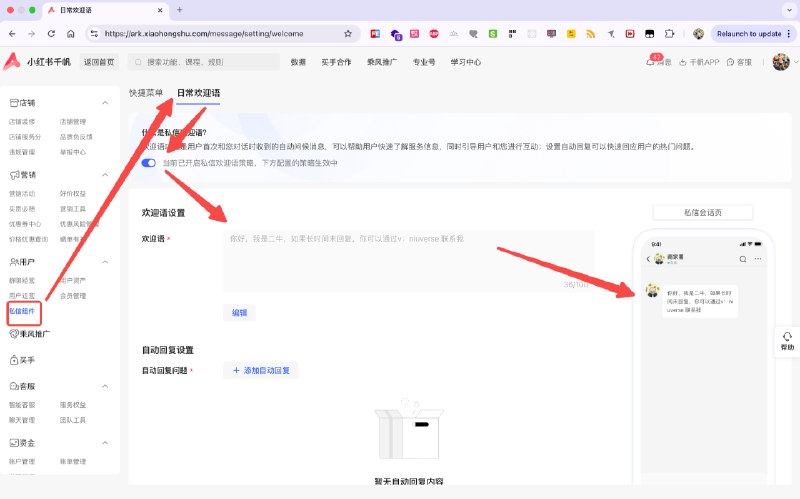Open site information icon in address bar

[x=94, y=34]
